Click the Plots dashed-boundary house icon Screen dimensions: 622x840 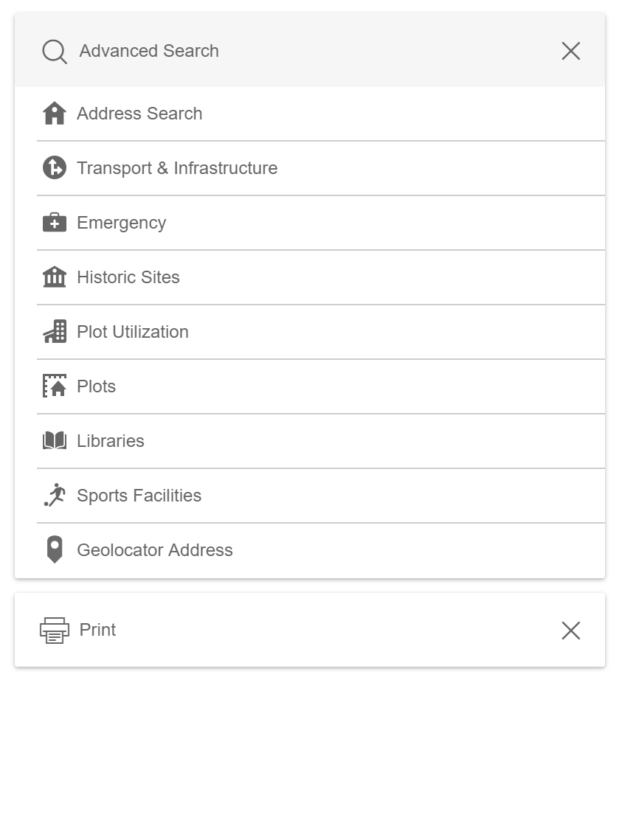tap(55, 386)
